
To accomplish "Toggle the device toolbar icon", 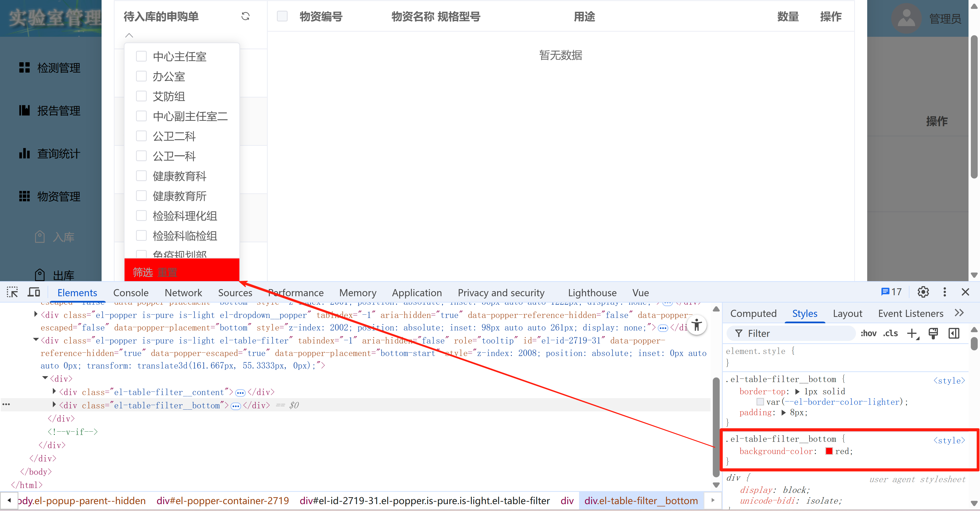I will [x=34, y=292].
